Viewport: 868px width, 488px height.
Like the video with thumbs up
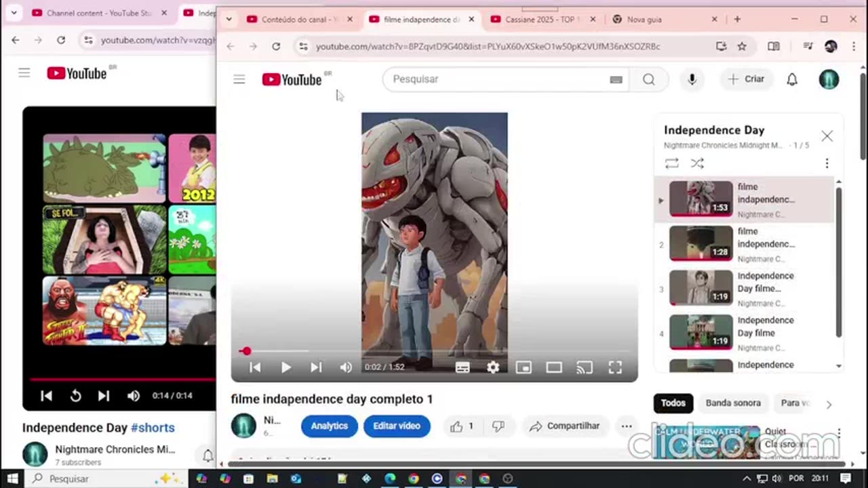pos(462,426)
